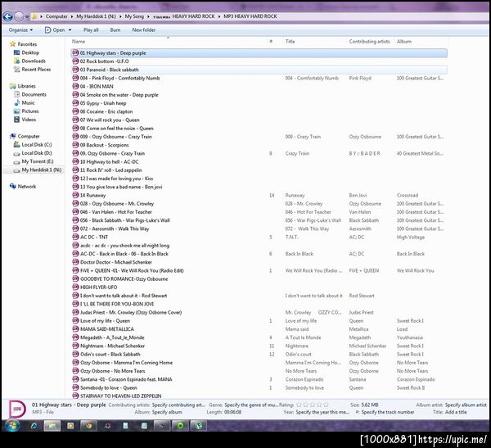Open Google Chrome from taskbar
The image size is (491, 448).
tap(89, 426)
